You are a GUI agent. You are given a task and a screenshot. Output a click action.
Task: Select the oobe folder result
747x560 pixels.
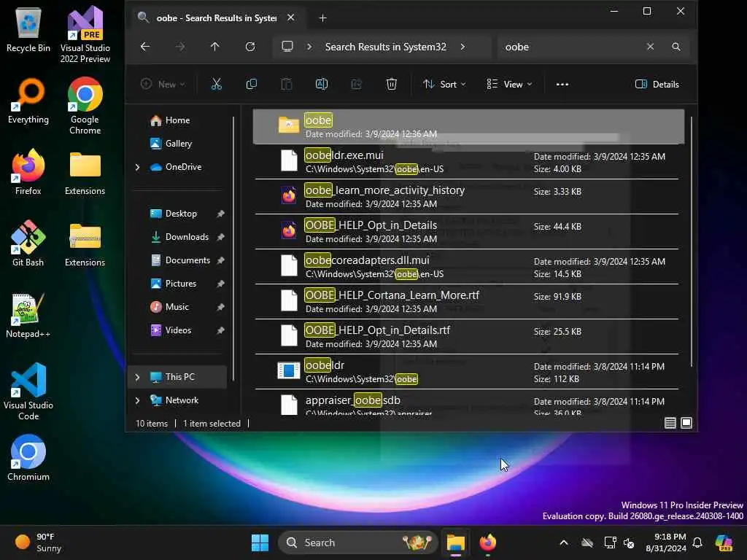click(468, 127)
